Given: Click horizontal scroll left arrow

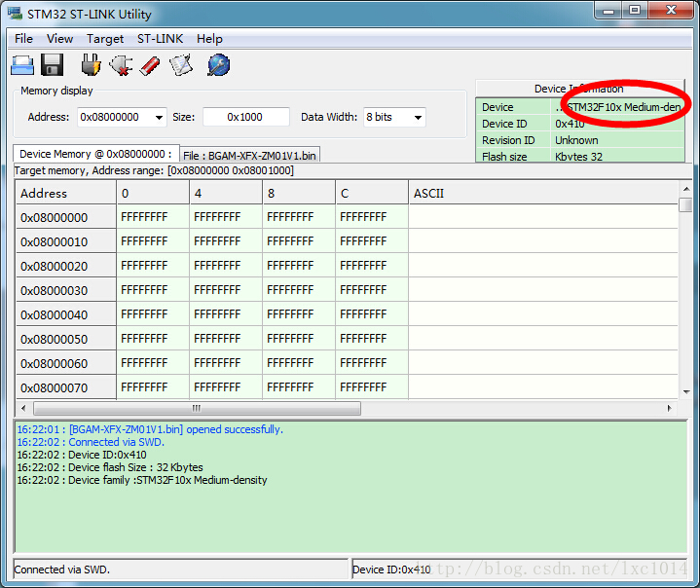Looking at the screenshot, I should (x=23, y=408).
